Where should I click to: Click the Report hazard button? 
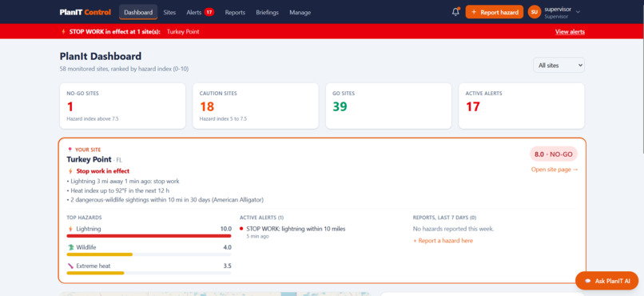(494, 12)
